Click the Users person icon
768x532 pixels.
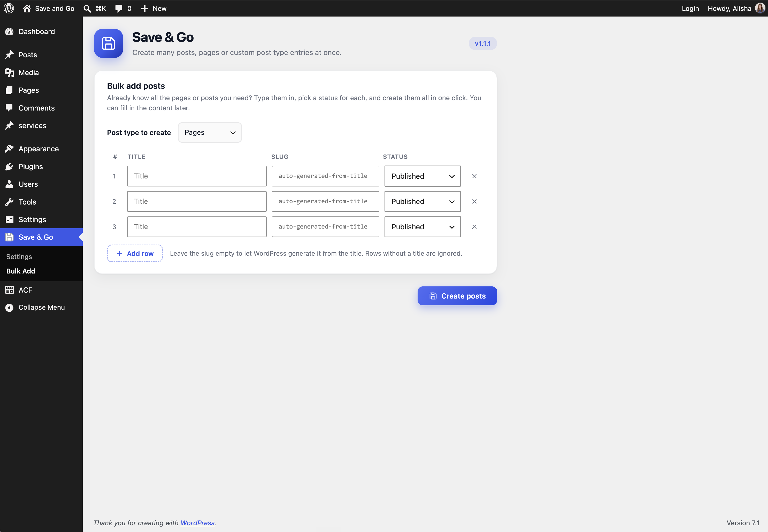point(9,184)
